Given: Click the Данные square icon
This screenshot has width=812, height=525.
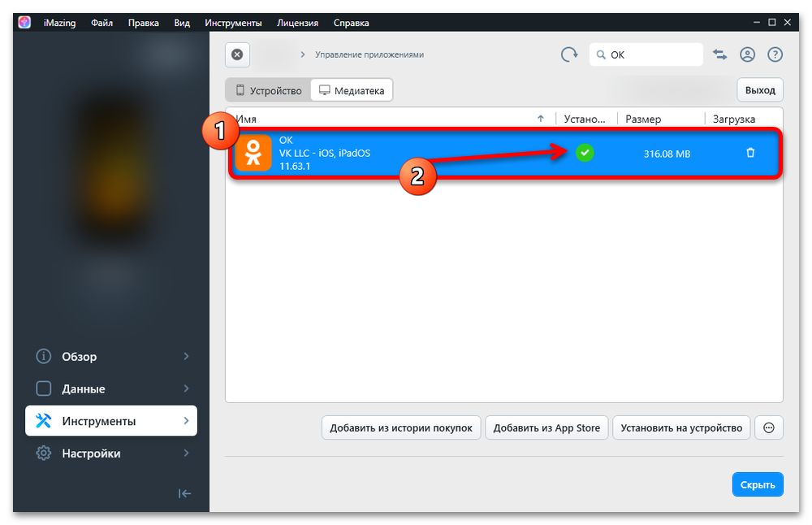Looking at the screenshot, I should point(44,388).
